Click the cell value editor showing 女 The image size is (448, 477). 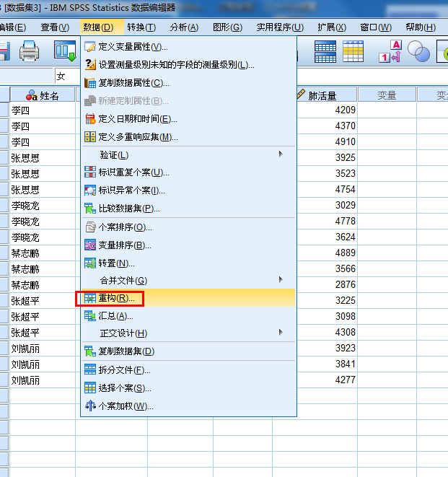68,76
